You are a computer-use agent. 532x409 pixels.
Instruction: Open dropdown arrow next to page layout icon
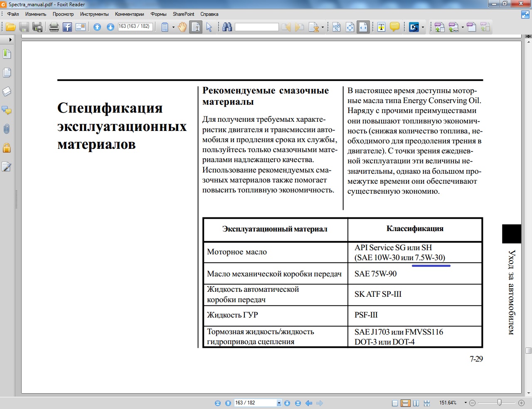pyautogui.click(x=173, y=27)
